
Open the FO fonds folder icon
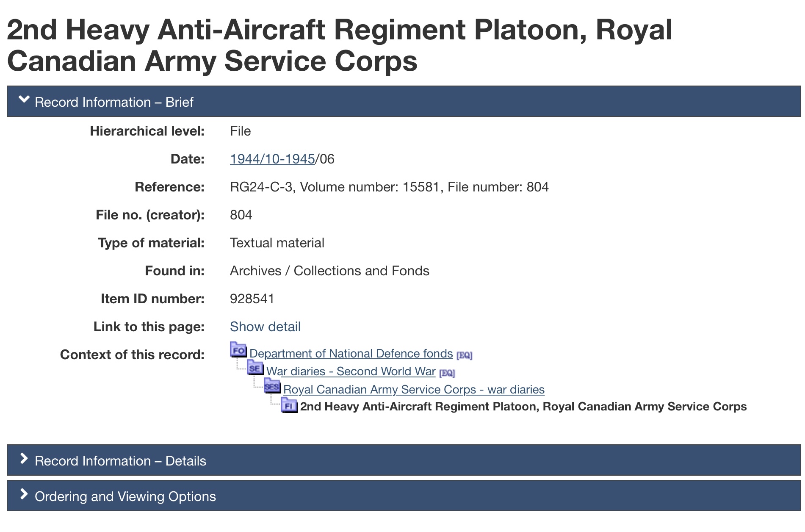coord(238,350)
